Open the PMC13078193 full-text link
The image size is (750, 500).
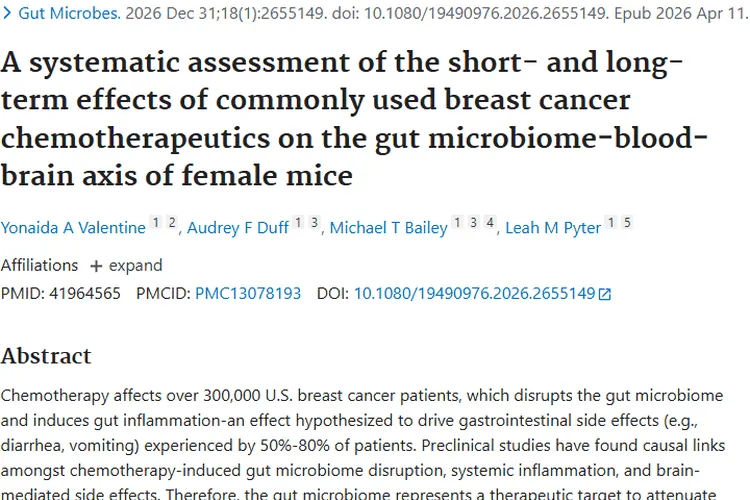[x=248, y=294]
